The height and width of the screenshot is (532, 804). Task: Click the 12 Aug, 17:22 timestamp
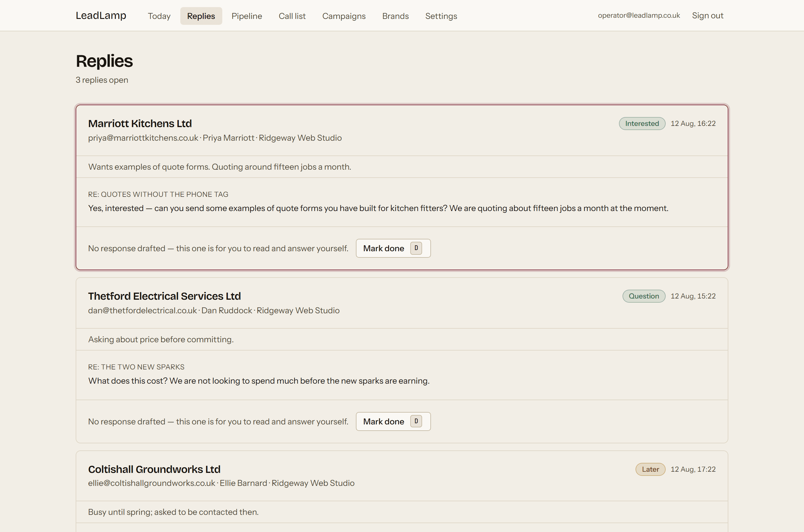(x=693, y=469)
